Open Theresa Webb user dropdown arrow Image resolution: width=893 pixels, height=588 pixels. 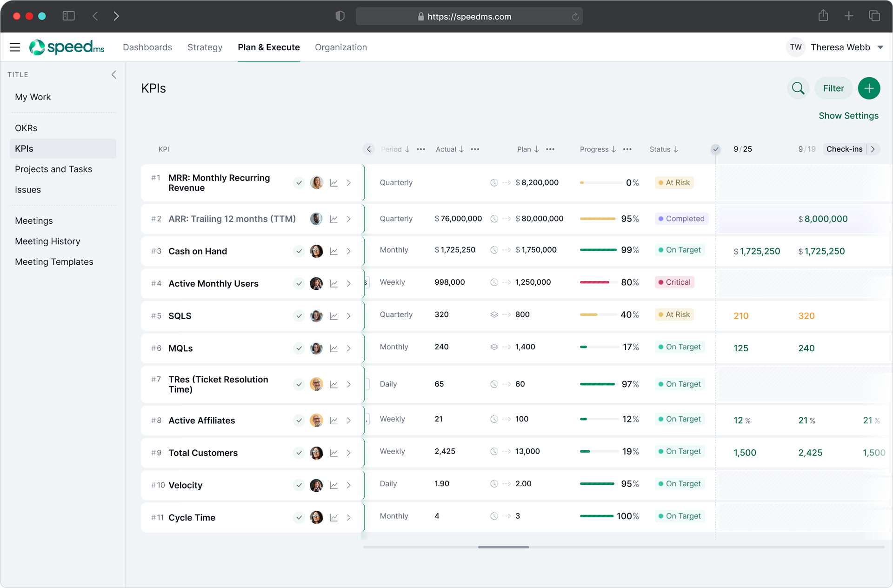(x=880, y=47)
